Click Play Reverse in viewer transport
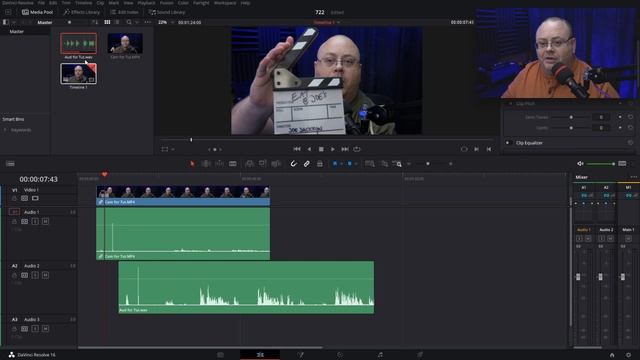Screen dimensions: 640x360 click(309, 149)
